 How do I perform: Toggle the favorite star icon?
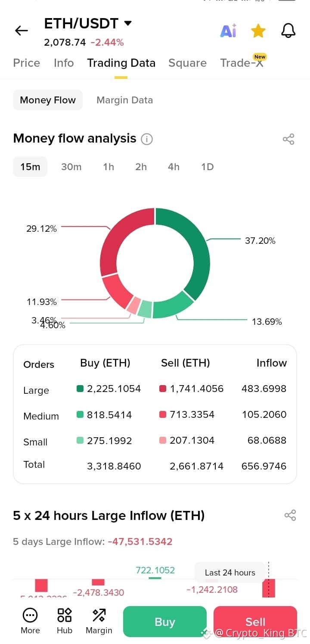click(258, 31)
